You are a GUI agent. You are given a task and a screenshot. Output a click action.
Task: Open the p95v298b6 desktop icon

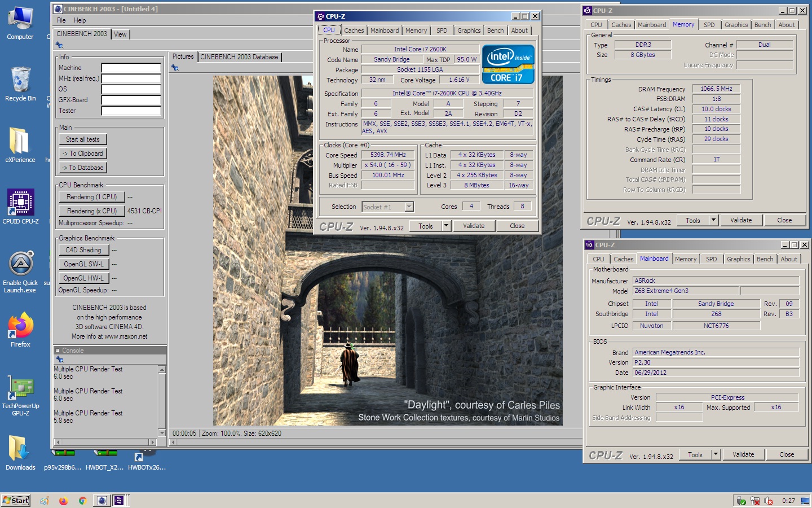[x=63, y=460]
